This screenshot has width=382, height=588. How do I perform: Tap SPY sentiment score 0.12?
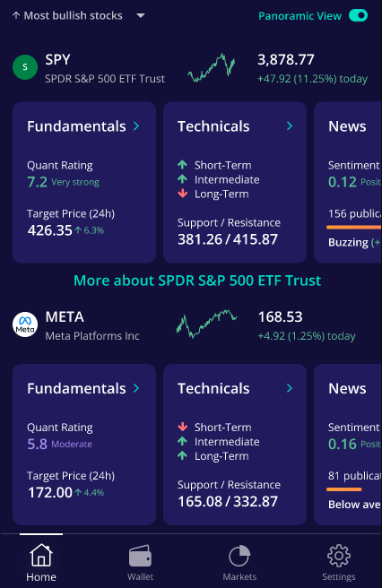pos(343,182)
